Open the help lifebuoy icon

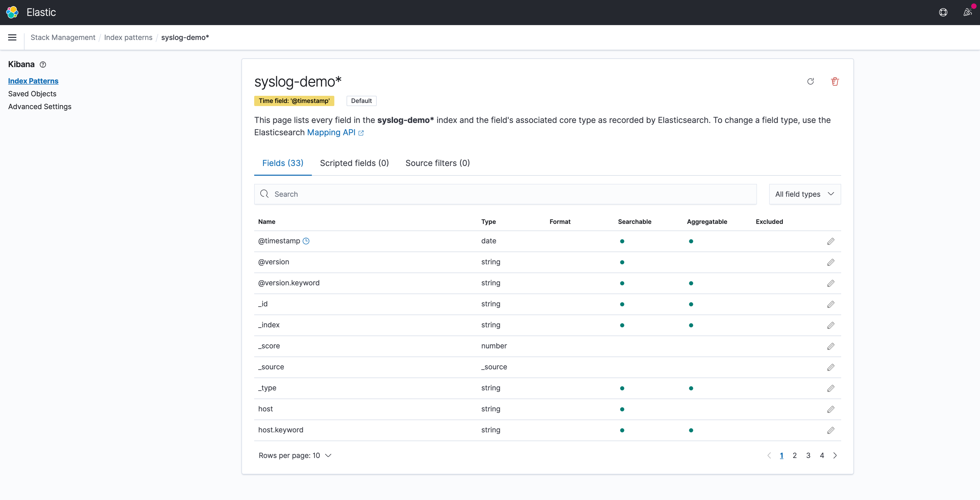943,12
